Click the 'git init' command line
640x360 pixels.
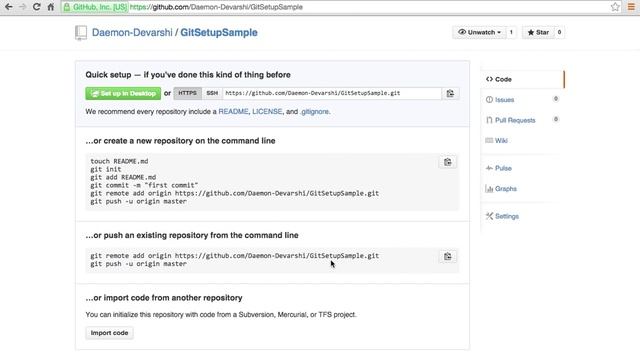click(106, 169)
